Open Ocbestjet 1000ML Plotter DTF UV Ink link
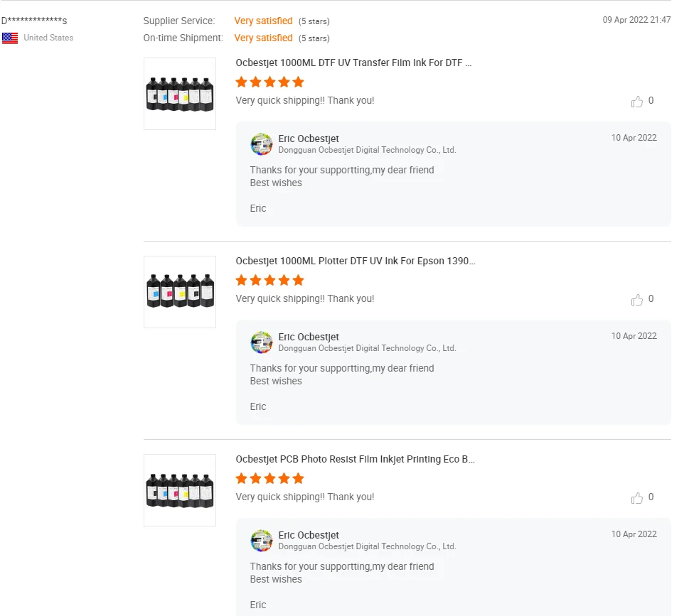 356,261
